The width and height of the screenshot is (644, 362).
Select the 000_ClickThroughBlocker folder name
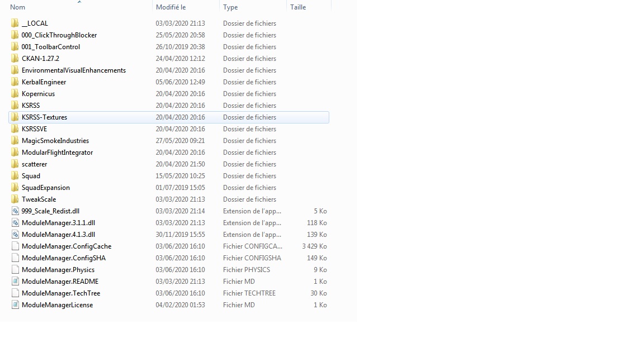click(59, 35)
